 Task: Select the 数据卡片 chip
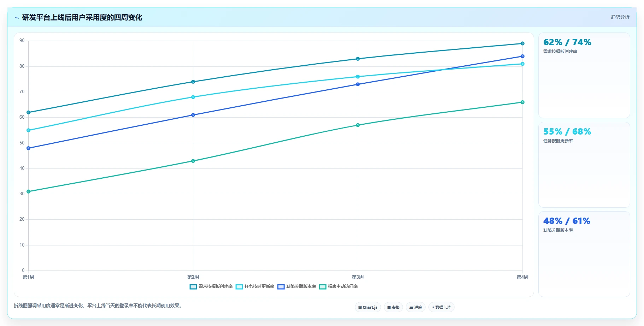point(441,307)
